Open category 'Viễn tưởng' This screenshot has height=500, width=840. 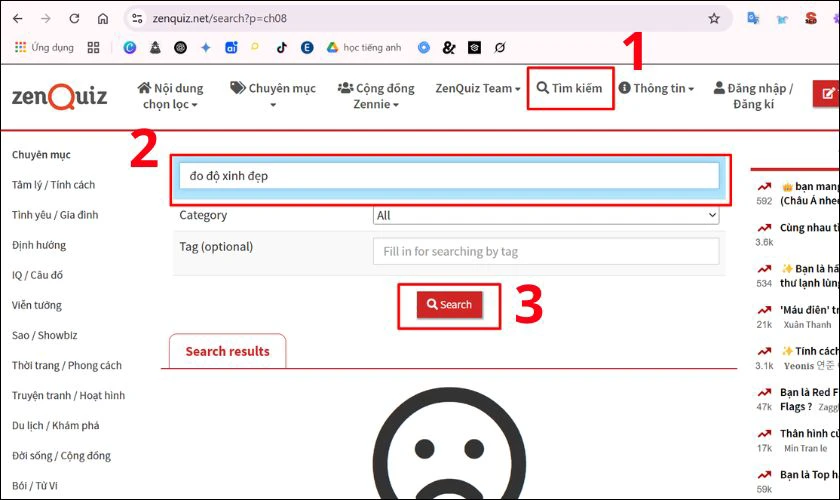[37, 305]
